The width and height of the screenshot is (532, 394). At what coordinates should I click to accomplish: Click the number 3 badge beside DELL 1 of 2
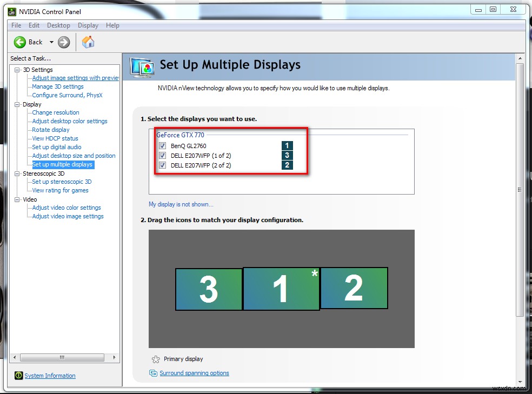(x=287, y=155)
